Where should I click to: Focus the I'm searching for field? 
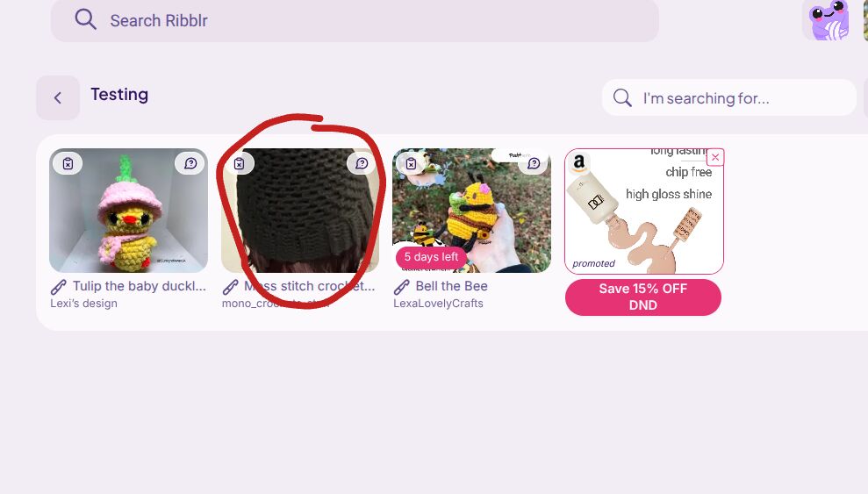pyautogui.click(x=729, y=98)
